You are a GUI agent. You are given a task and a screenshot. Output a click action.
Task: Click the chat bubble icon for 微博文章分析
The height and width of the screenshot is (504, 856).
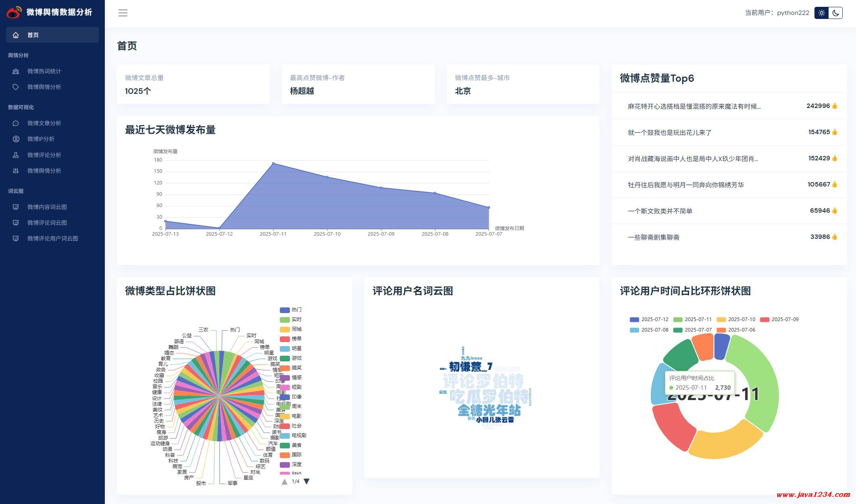16,123
